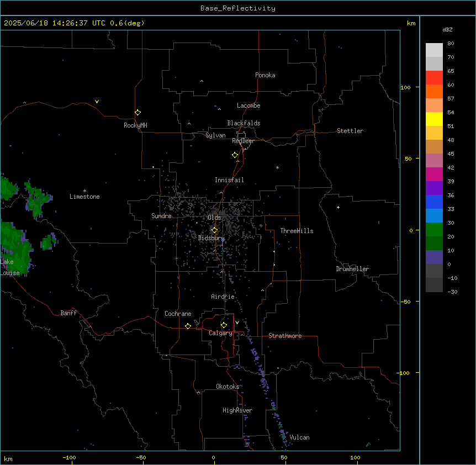Viewport: 476px width, 465px height.
Task: Click the 65 value on dBZ legend
Action: [x=451, y=71]
